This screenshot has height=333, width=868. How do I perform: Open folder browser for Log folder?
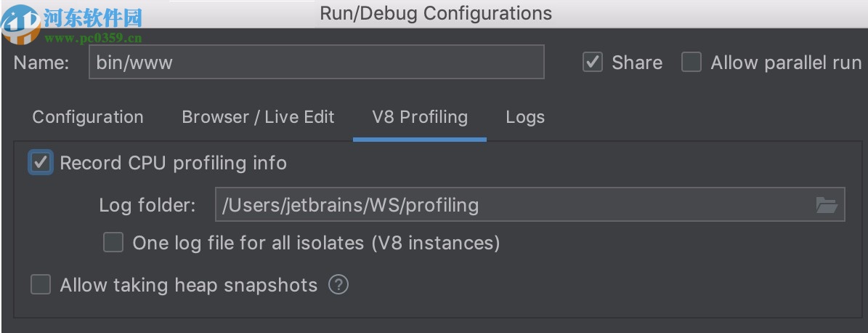click(x=827, y=206)
